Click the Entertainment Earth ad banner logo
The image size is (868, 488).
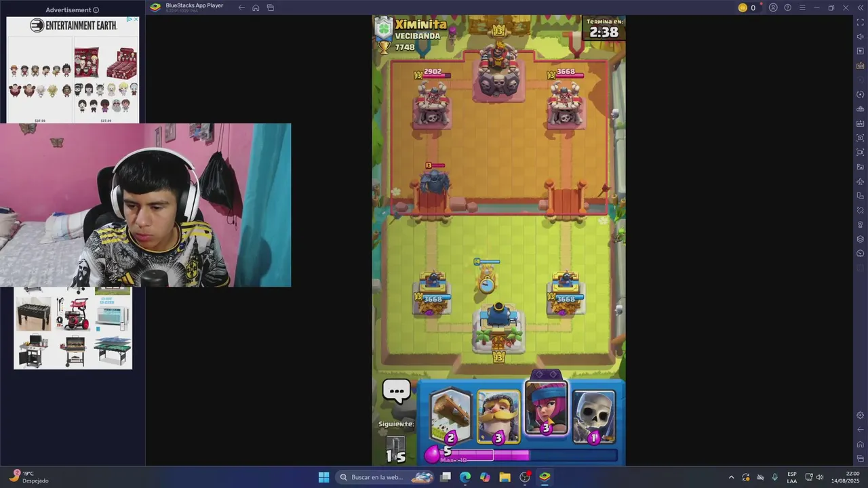(x=73, y=26)
